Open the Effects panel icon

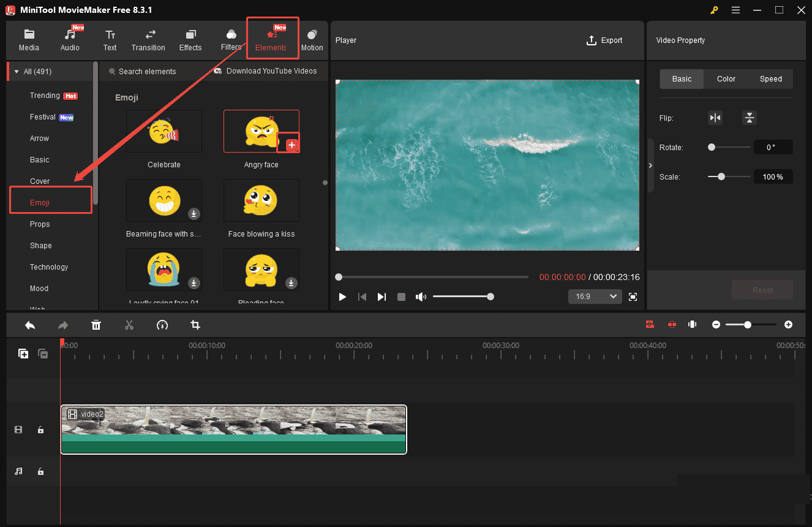pyautogui.click(x=190, y=39)
